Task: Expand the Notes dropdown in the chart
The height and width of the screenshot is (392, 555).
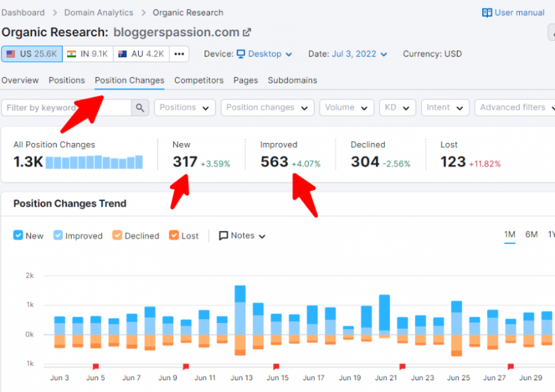Action: 242,235
